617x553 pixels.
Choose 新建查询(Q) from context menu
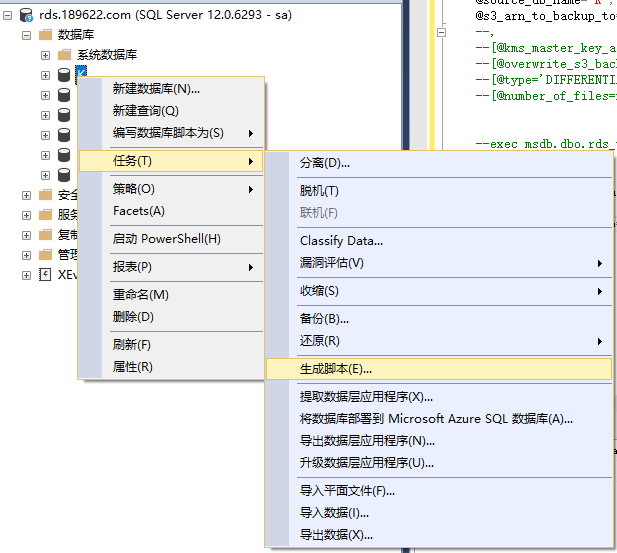[171, 111]
